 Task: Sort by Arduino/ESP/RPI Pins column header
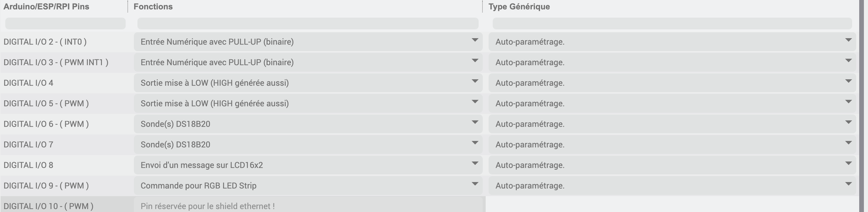coord(46,7)
